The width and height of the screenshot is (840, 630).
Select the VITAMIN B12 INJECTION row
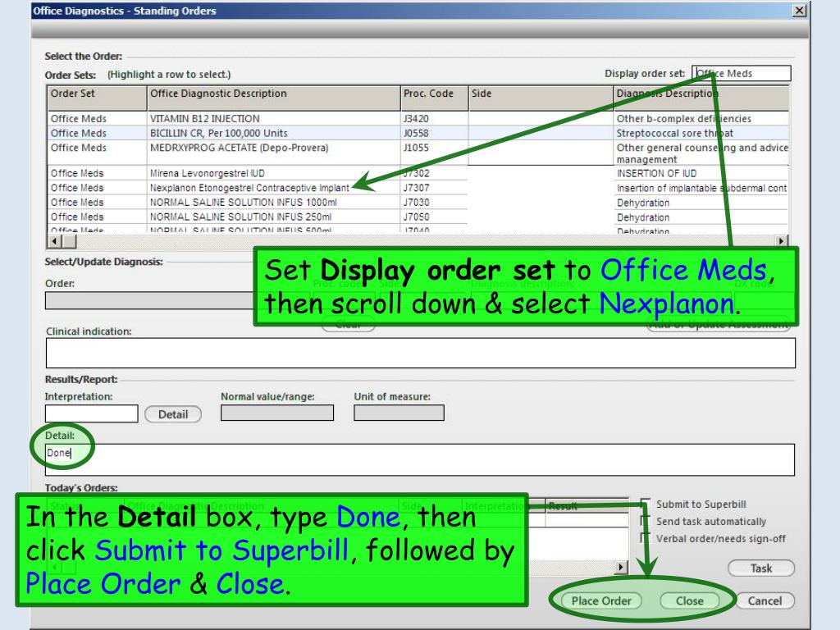click(418, 118)
